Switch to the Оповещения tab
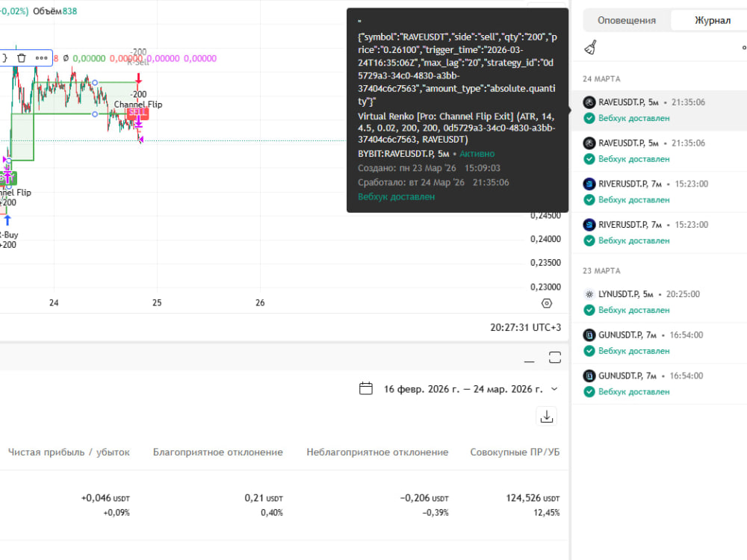 point(627,20)
